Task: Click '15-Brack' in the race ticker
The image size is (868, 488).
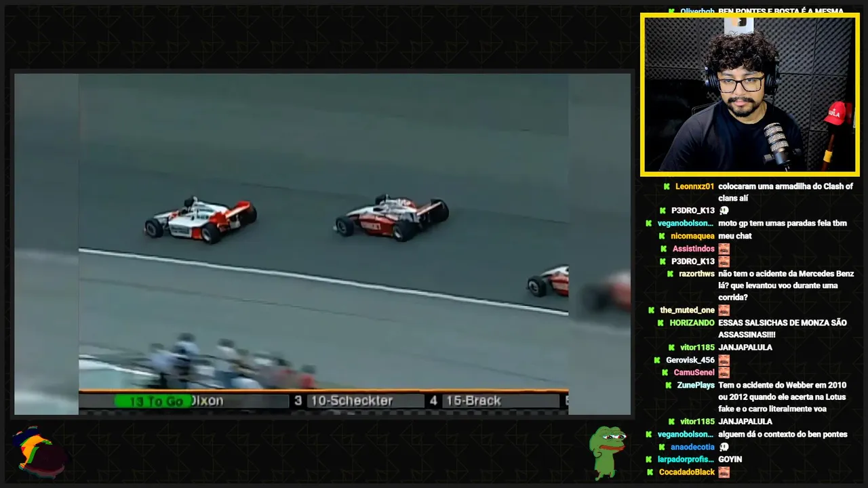Action: pyautogui.click(x=473, y=401)
